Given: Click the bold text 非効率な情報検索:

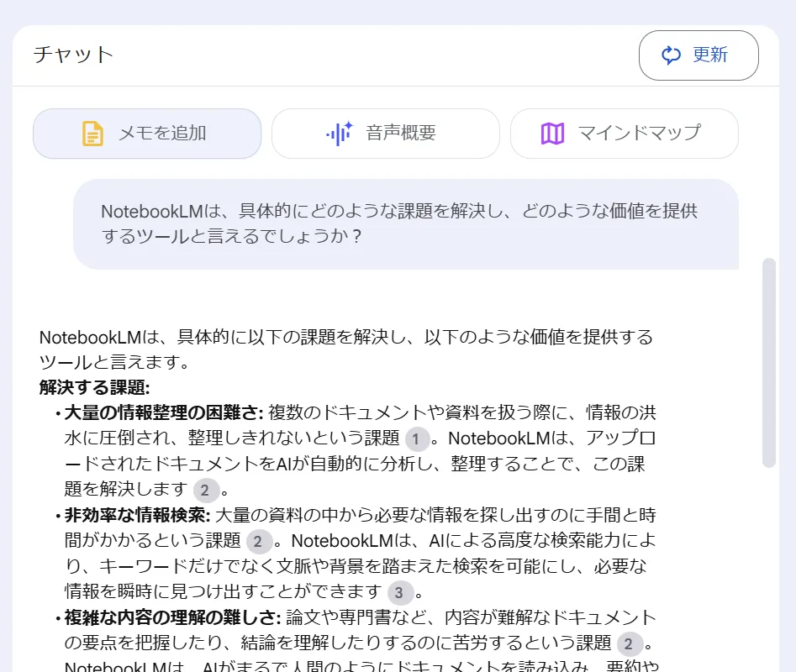Looking at the screenshot, I should [x=138, y=515].
